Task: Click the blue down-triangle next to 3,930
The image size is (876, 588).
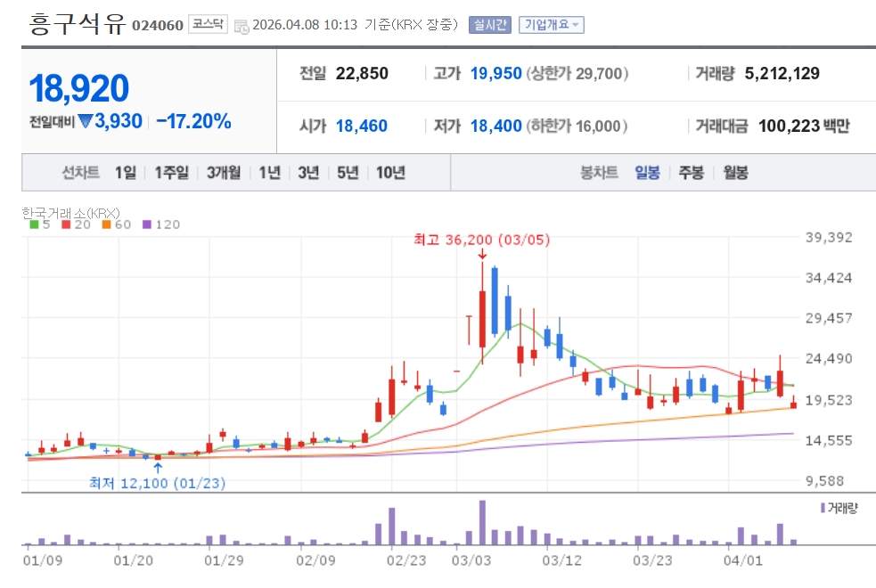Action: 86,121
